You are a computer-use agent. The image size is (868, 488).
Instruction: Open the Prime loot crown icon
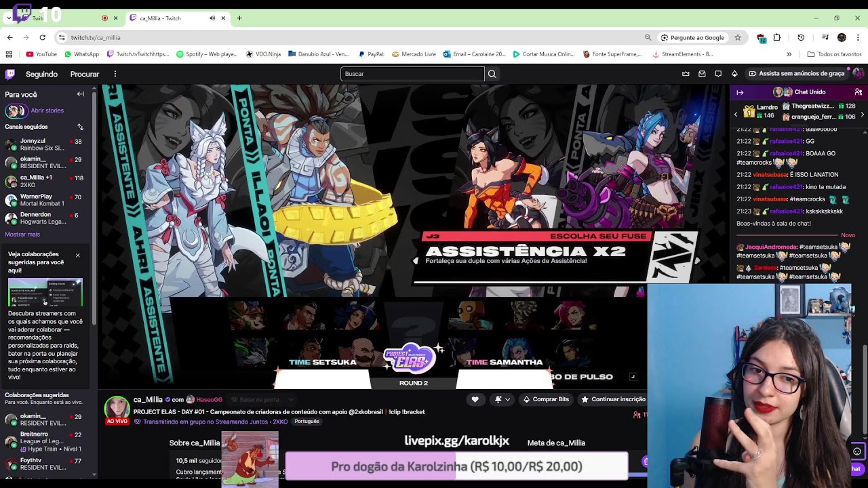point(686,74)
